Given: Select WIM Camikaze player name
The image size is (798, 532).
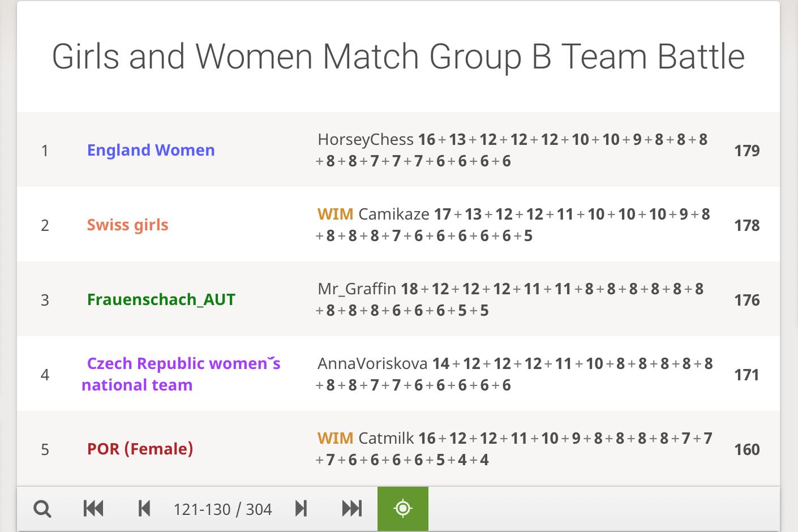Looking at the screenshot, I should [x=374, y=214].
